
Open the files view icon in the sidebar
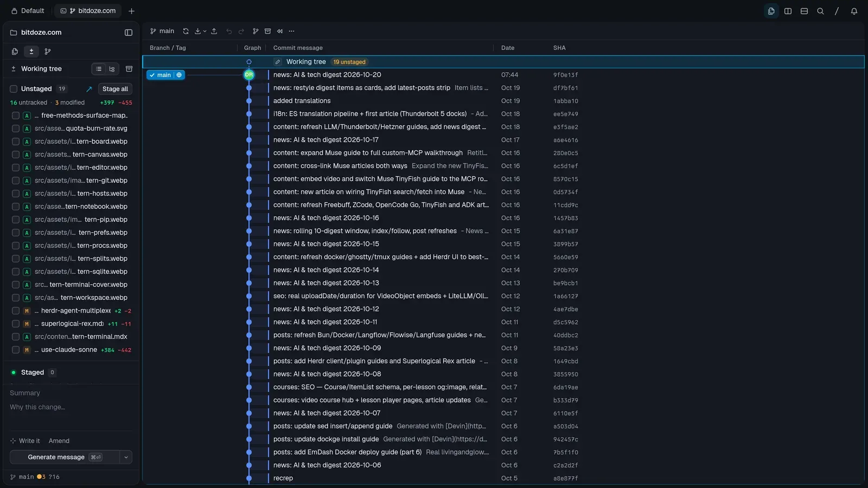(x=15, y=52)
